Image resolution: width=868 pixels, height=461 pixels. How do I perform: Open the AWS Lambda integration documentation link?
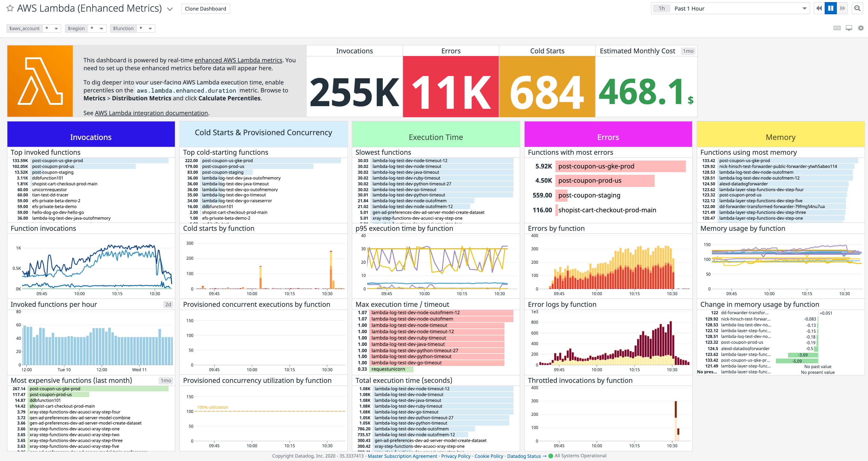(151, 113)
